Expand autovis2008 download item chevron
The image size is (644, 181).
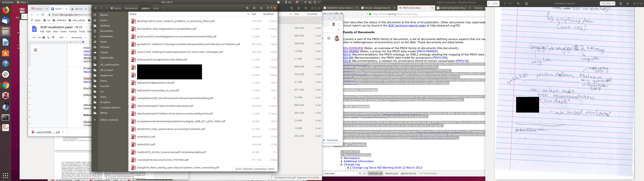coord(63,132)
